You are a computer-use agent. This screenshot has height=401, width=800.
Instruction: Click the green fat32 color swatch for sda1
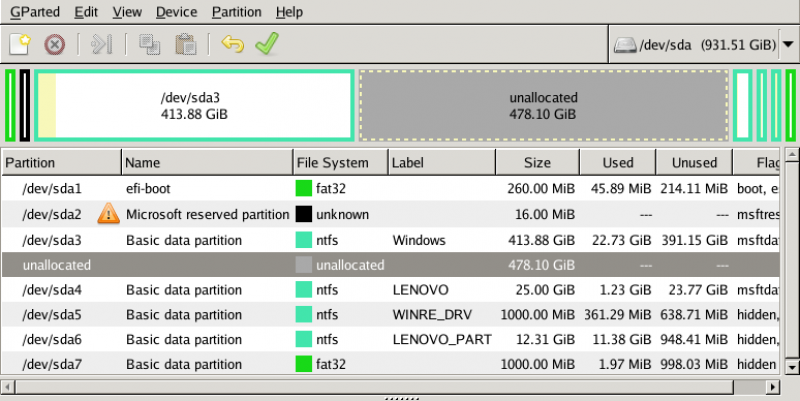[304, 188]
